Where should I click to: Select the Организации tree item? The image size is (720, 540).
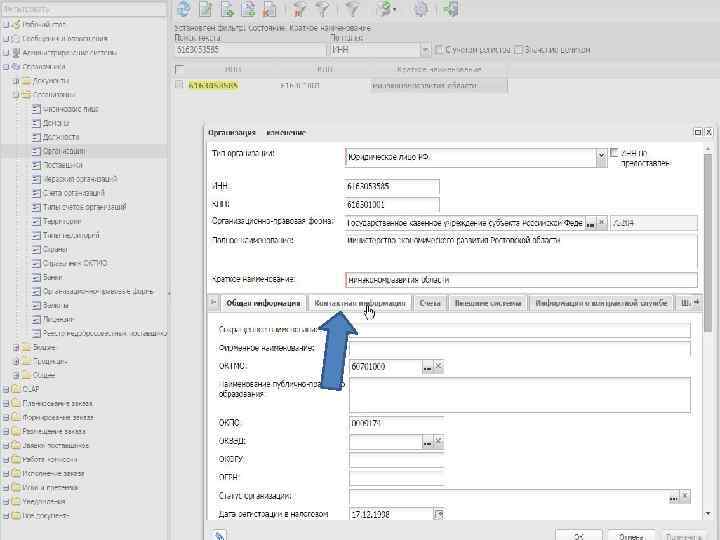coord(63,151)
